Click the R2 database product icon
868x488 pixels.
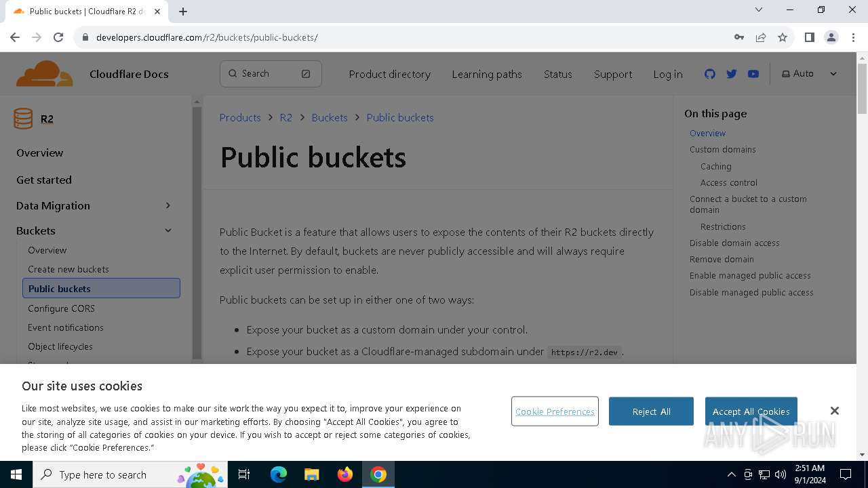tap(23, 119)
